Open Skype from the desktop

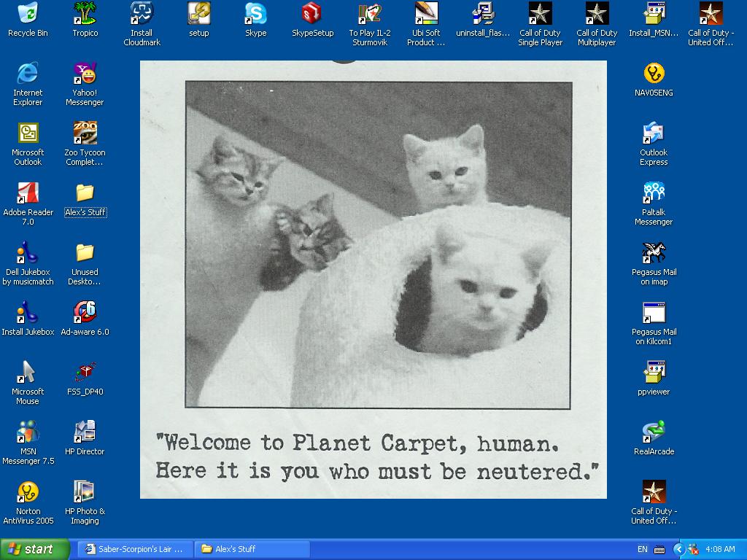(x=255, y=16)
